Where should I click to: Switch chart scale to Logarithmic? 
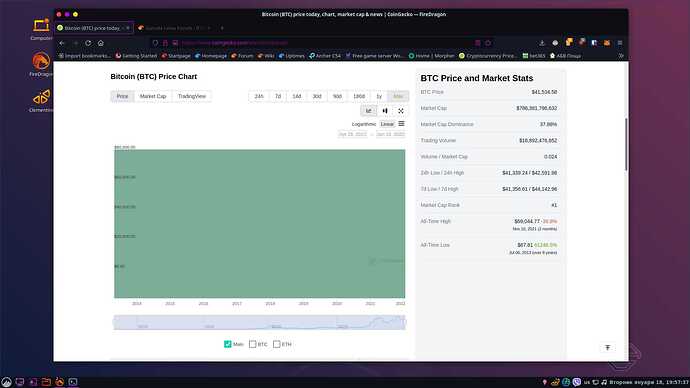[x=364, y=124]
